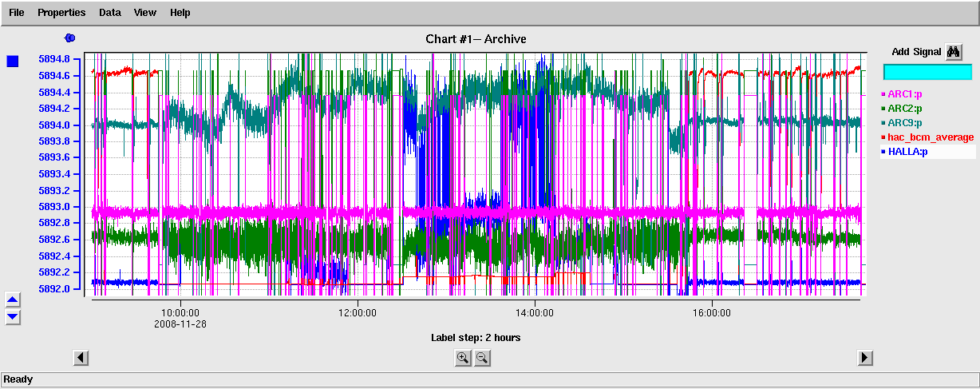Click the 5892.0 y-axis value
This screenshot has width=980, height=389.
(x=54, y=288)
